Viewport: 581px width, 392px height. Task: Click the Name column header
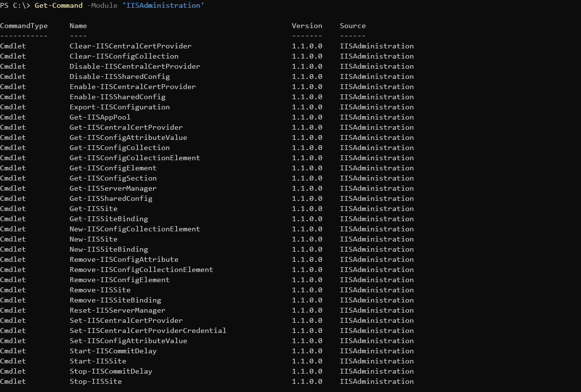click(x=78, y=26)
